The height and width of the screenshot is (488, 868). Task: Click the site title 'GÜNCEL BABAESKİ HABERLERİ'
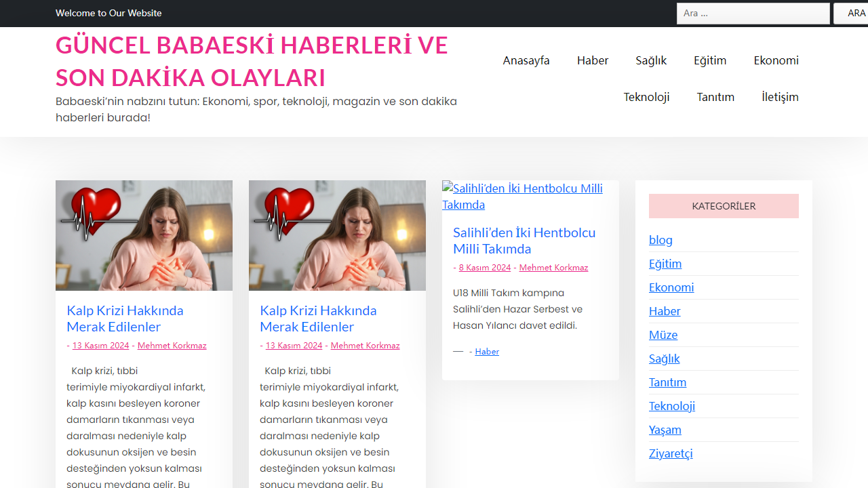coord(252,61)
